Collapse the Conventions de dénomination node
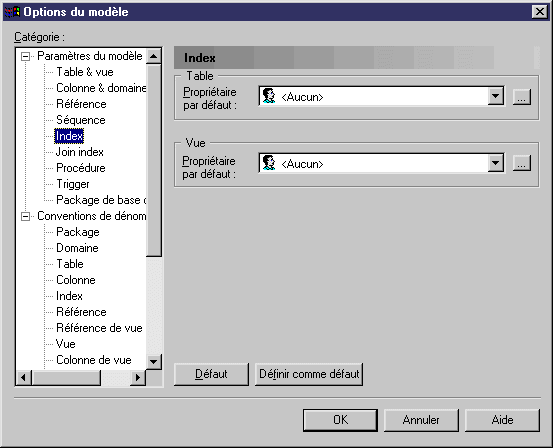The height and width of the screenshot is (448, 553). 25,216
